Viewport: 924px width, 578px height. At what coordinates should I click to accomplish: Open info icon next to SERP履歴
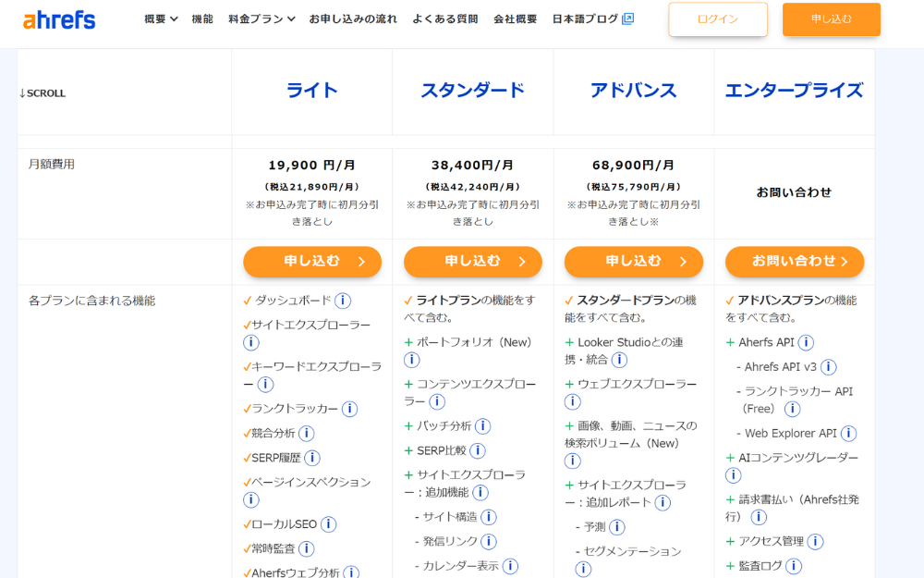pos(312,458)
